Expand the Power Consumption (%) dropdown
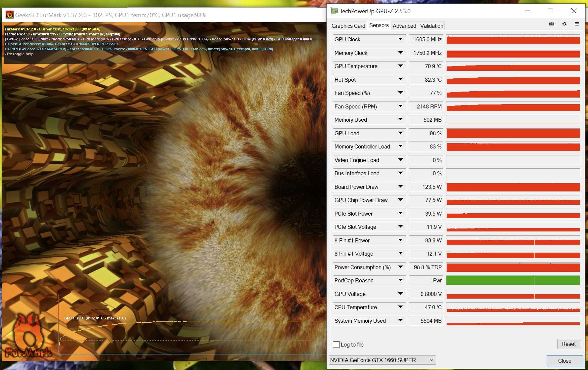The image size is (588, 370). (400, 267)
